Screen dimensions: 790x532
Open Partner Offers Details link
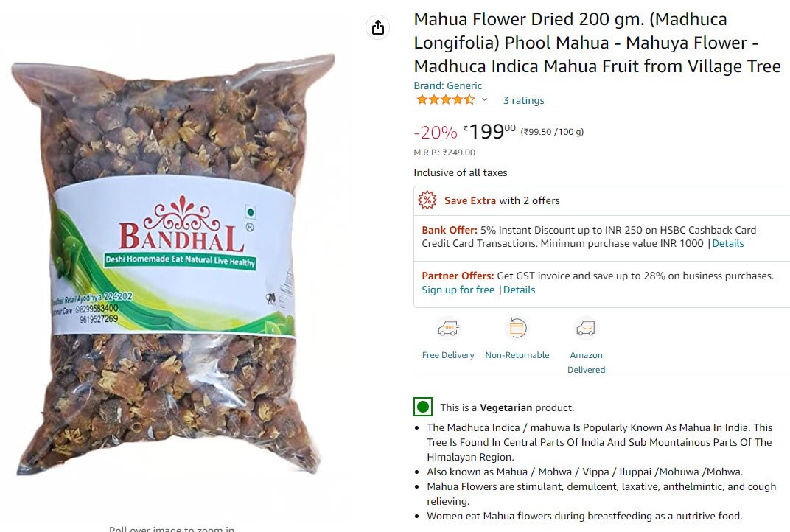click(519, 290)
